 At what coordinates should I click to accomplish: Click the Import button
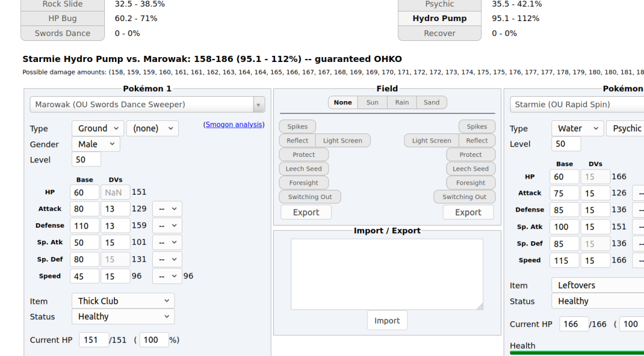point(388,320)
